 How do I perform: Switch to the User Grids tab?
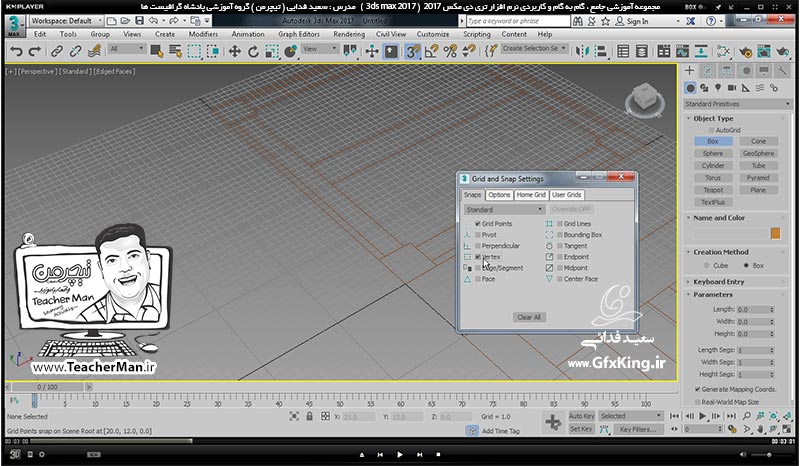click(x=566, y=195)
